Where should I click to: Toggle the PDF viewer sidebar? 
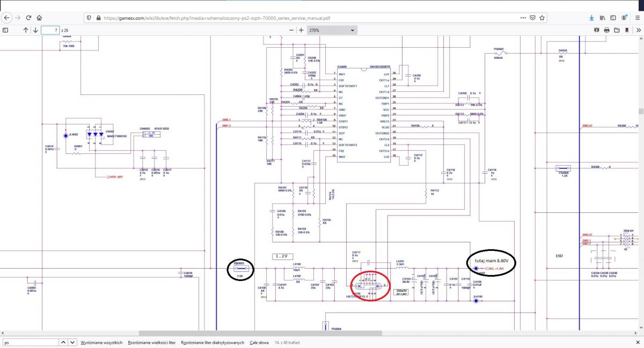point(5,31)
